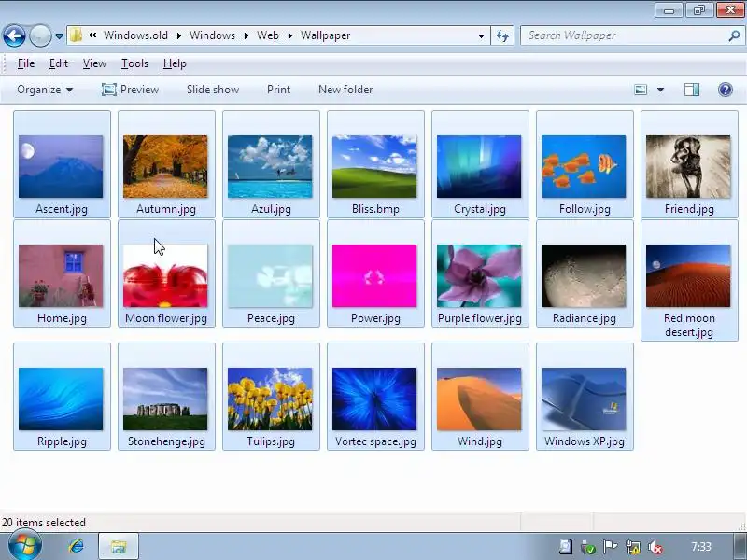Click Print in the toolbar
The width and height of the screenshot is (747, 560).
[x=278, y=90]
